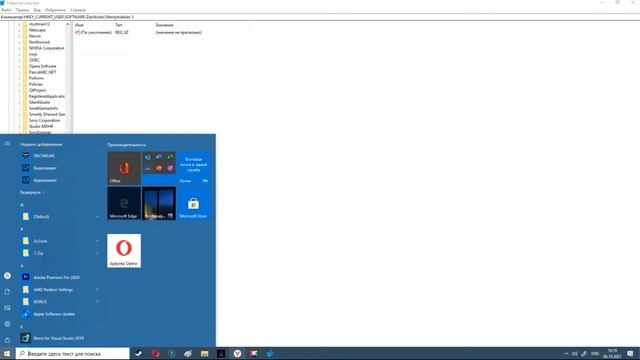Click the taskbar search box

(73, 353)
